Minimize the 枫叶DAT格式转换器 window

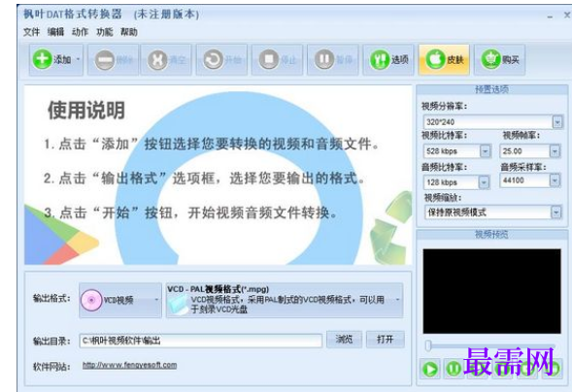click(x=550, y=16)
